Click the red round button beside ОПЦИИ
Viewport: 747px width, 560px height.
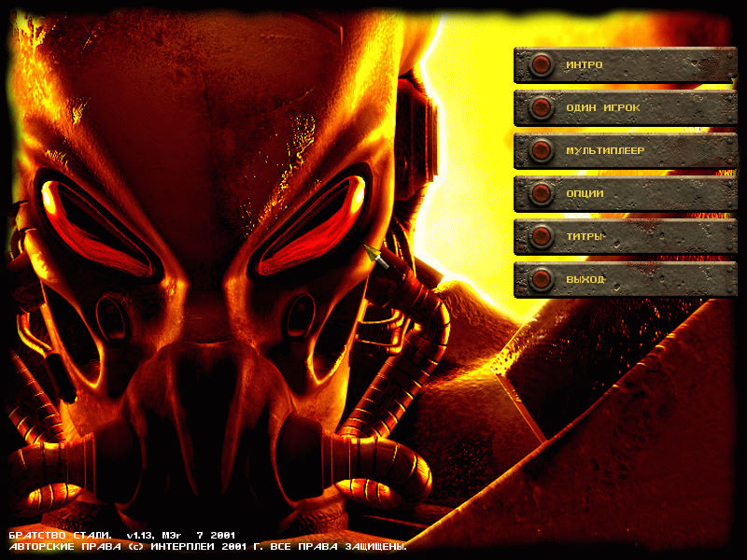541,193
